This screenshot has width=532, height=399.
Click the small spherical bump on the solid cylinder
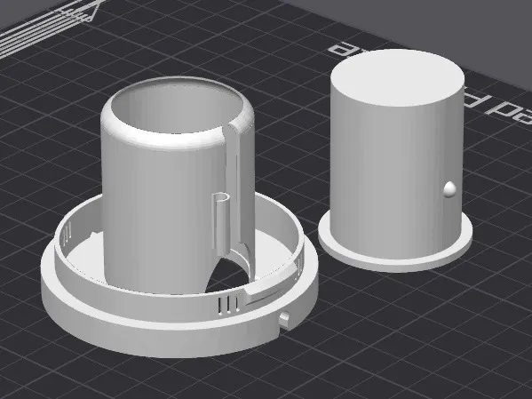[x=450, y=189]
